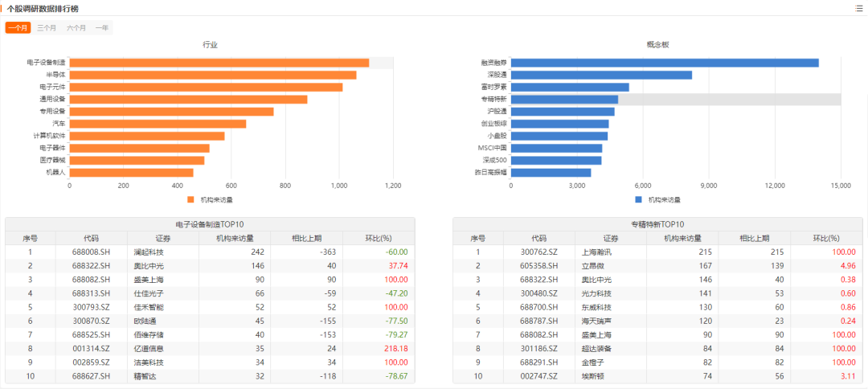Select 金橙子 security name
The image size is (868, 389).
pos(593,362)
